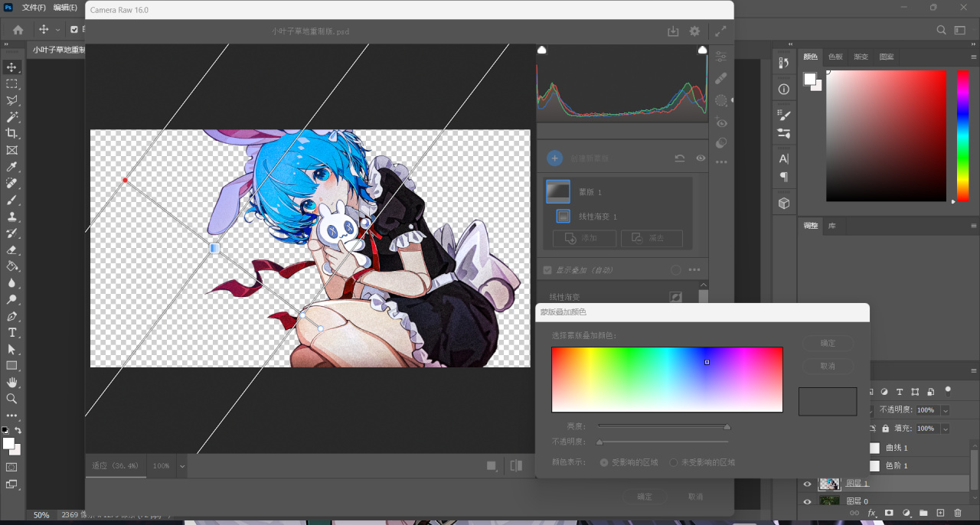Click 取消 in mask overlay color dialog
Viewport: 980px width, 525px height.
click(828, 366)
